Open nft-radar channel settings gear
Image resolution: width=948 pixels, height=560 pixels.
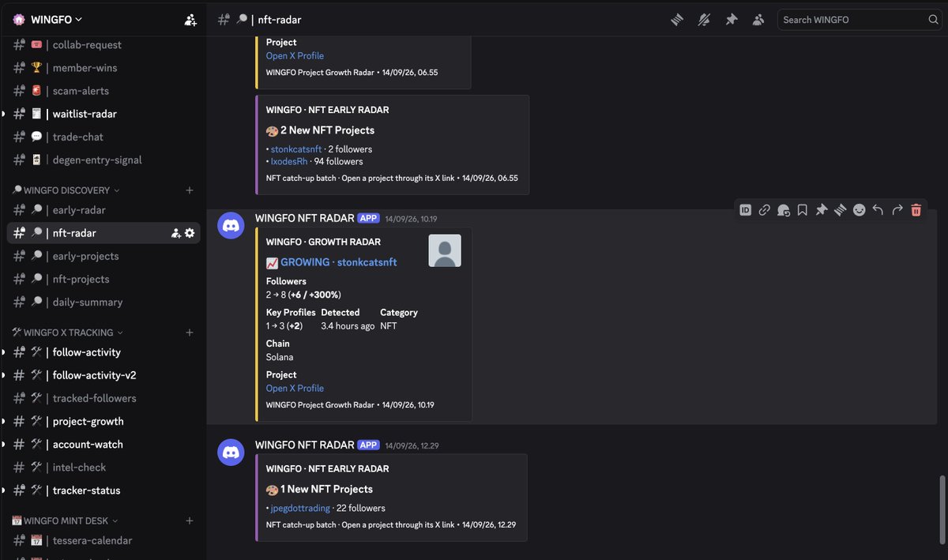[190, 233]
